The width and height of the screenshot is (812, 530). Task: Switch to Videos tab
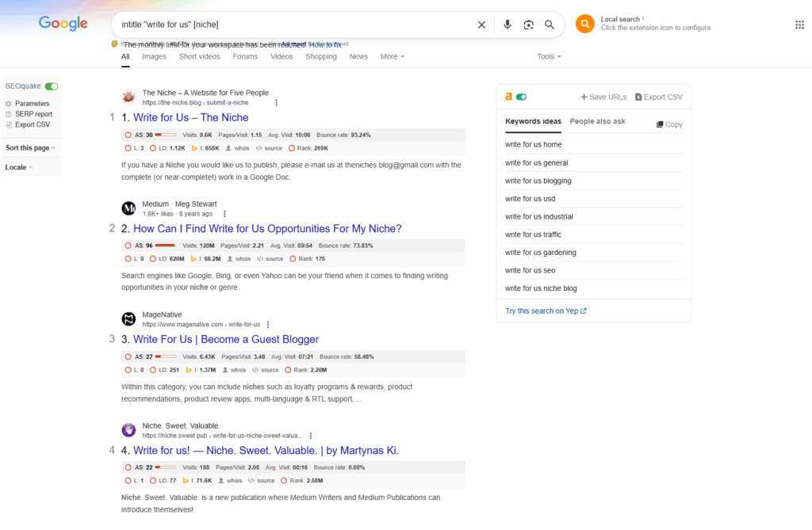pos(282,56)
